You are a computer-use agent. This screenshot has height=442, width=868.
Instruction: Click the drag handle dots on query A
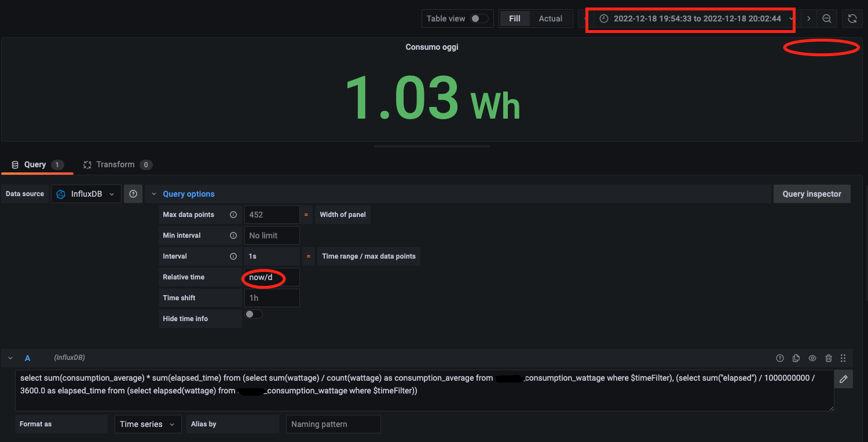843,358
